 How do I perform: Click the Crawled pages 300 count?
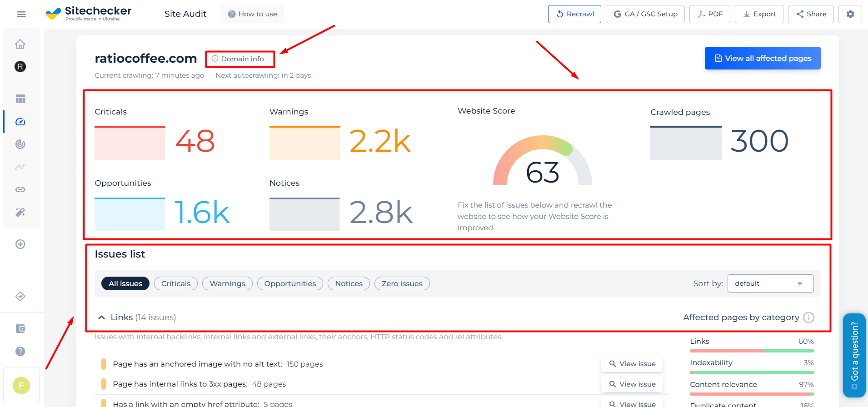[x=759, y=141]
